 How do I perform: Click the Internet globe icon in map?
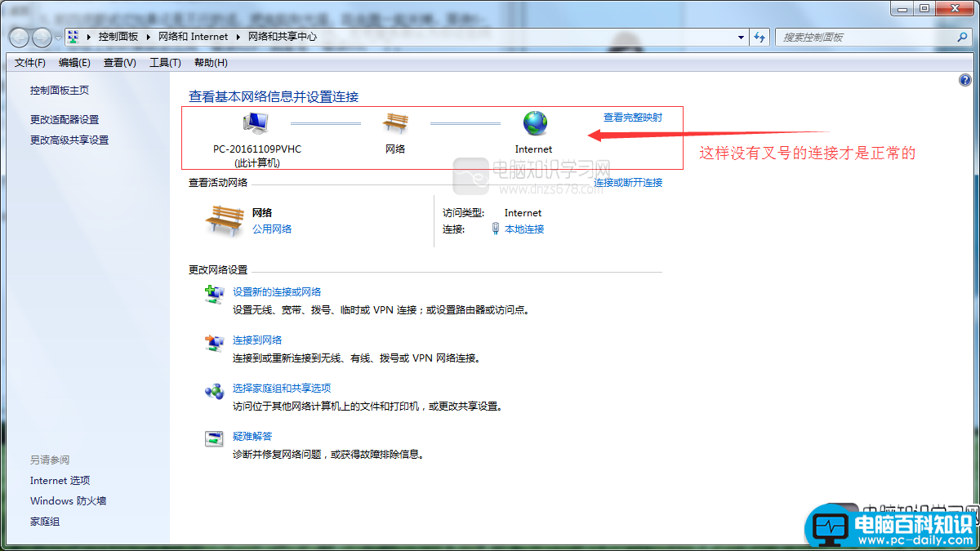click(x=535, y=123)
